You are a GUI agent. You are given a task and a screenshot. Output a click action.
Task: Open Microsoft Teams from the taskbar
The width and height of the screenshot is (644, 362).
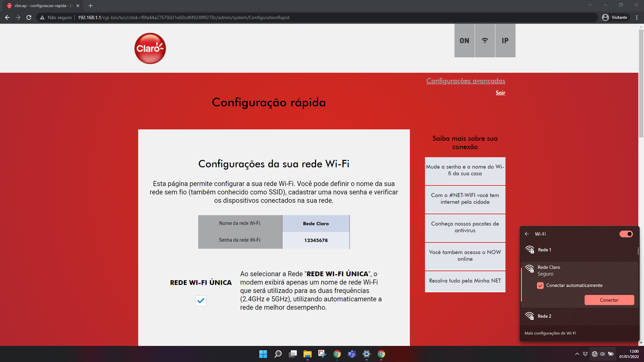(x=352, y=354)
